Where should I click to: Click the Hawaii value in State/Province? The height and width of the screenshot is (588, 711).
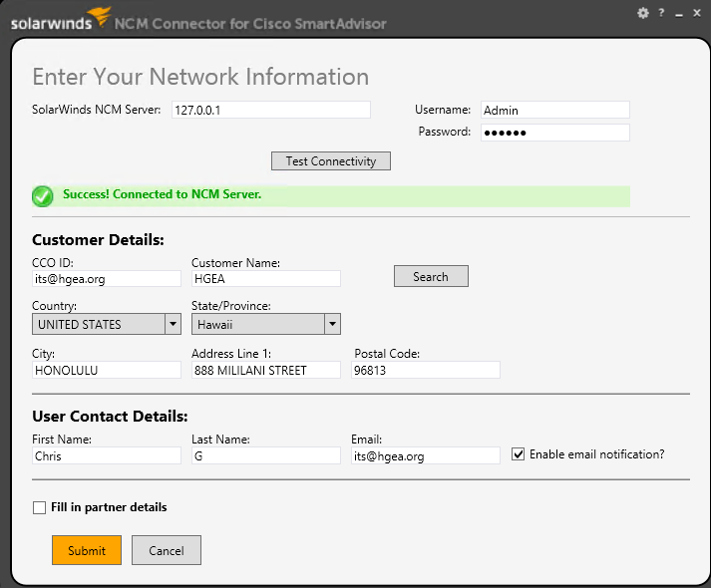(215, 324)
